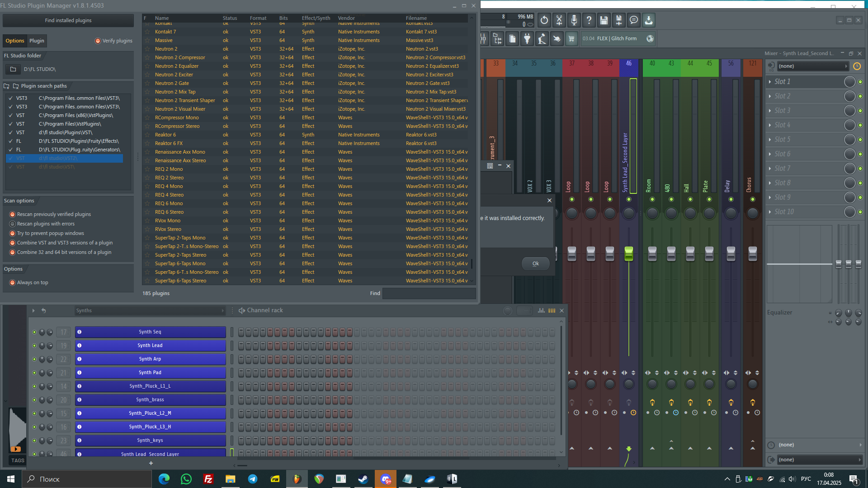The height and width of the screenshot is (488, 868).
Task: Sort plugin list by Name column
Action: 162,18
